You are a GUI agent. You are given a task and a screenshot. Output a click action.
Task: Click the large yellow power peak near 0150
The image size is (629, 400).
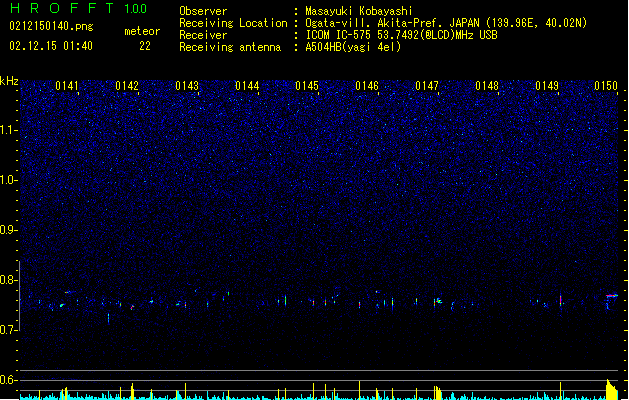coord(612,390)
